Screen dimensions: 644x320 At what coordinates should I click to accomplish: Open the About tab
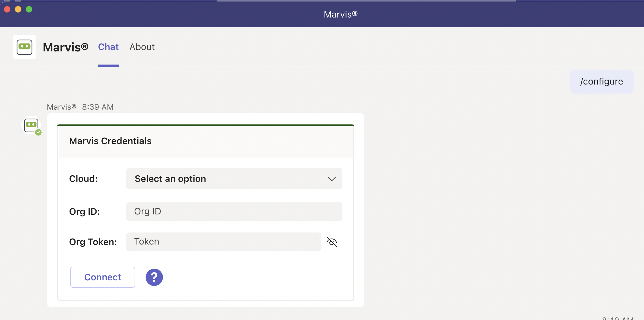coord(142,47)
